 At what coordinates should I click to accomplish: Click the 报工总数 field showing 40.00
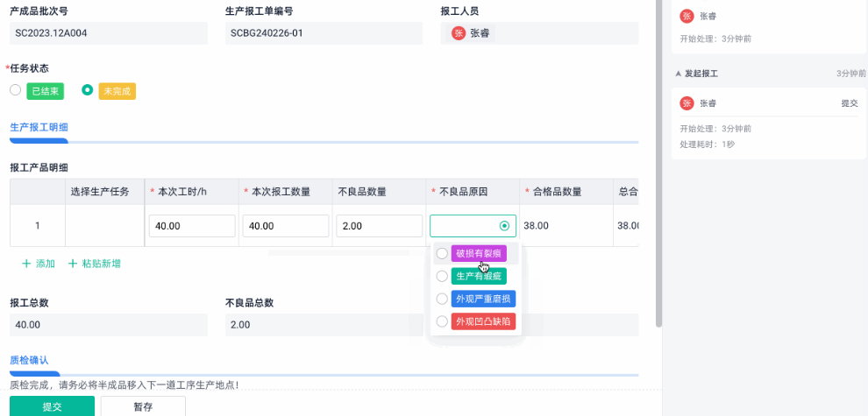click(x=109, y=325)
